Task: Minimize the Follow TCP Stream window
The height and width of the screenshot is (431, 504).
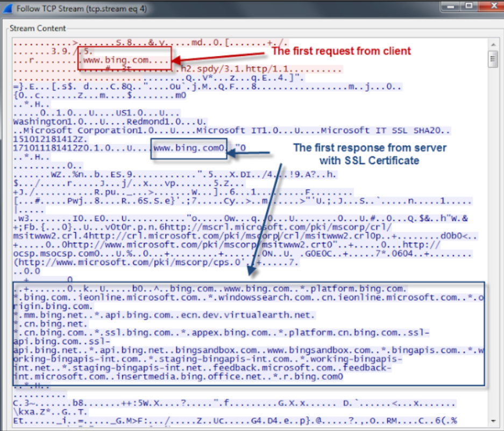Action: pos(451,6)
